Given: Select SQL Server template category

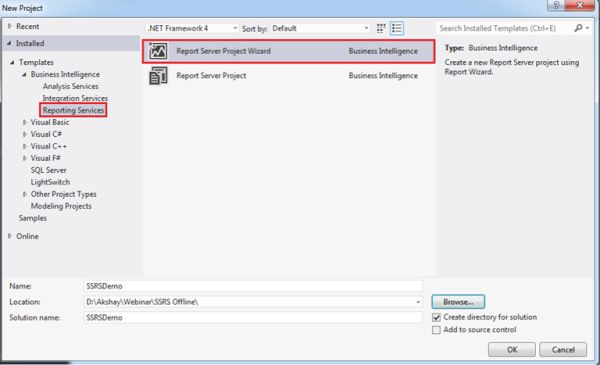Looking at the screenshot, I should [x=48, y=170].
